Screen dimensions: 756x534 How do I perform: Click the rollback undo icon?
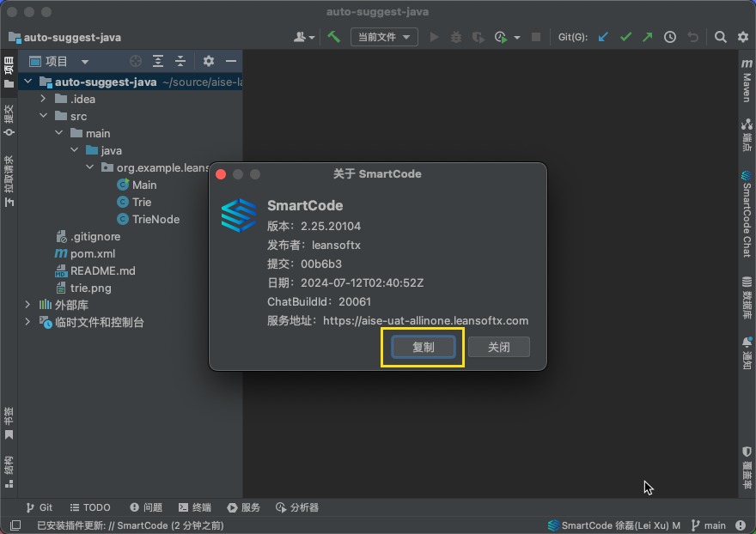(692, 37)
